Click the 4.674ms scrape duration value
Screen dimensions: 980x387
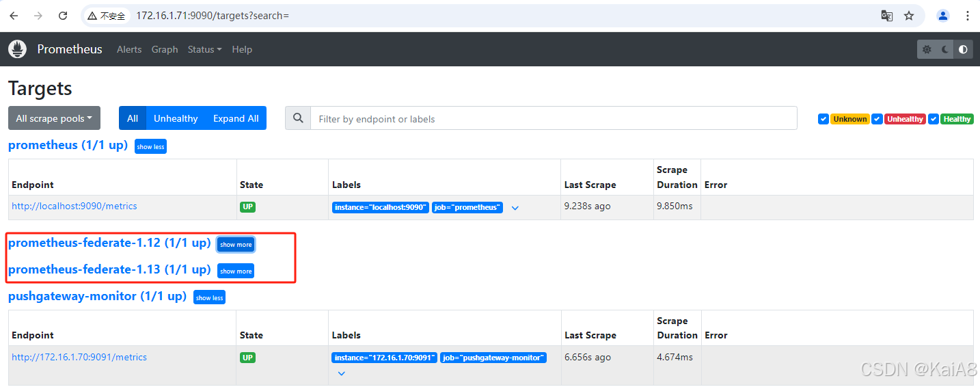tap(675, 357)
